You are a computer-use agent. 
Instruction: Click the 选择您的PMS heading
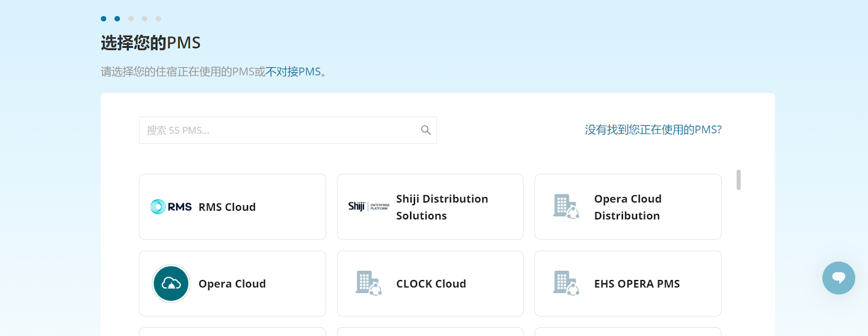click(151, 42)
